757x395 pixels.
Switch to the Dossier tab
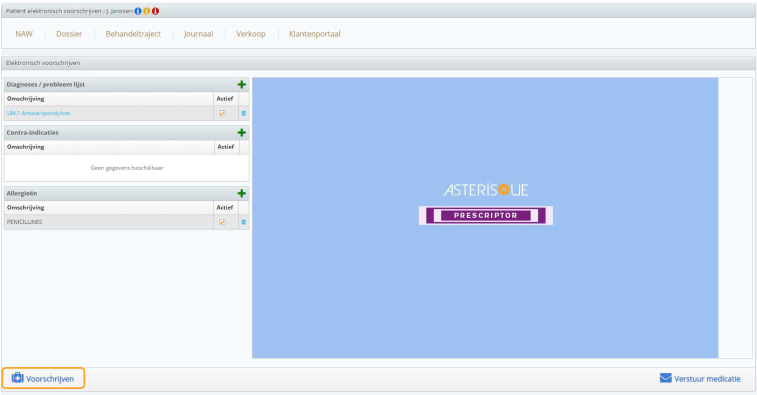click(69, 34)
